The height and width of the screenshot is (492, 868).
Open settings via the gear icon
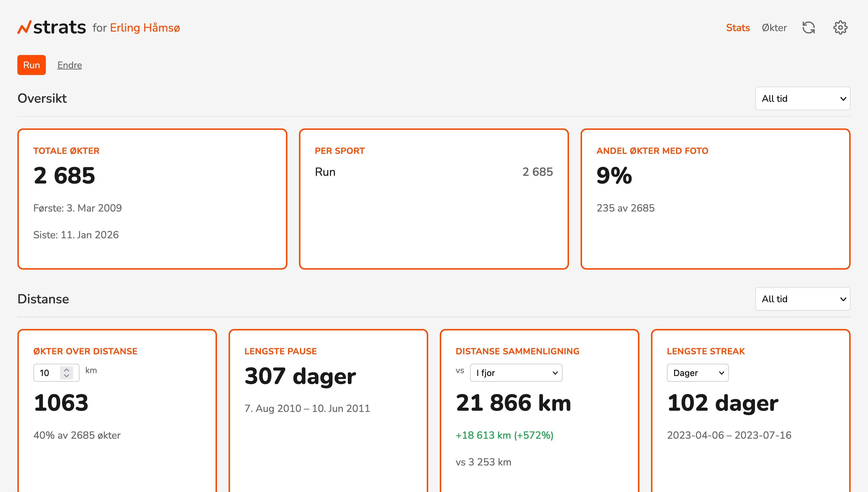click(x=840, y=27)
